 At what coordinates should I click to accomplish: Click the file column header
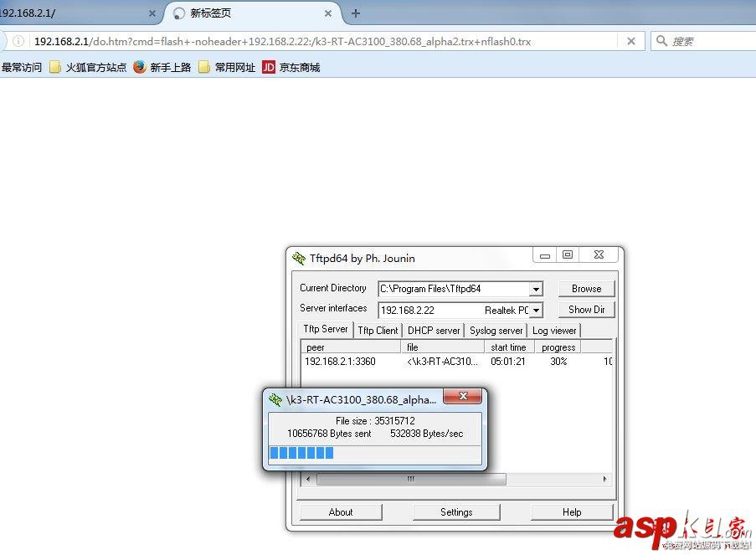point(443,347)
